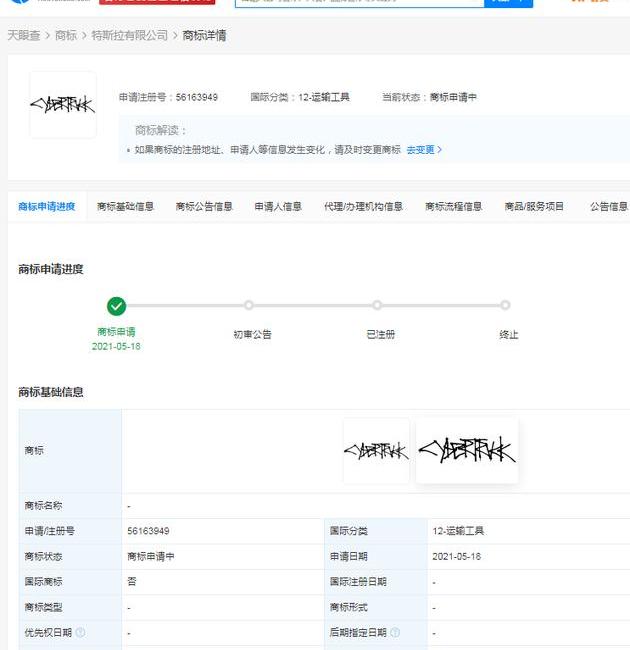Screen dimensions: 630x650
Task: Click the 商标申请进度 section heading
Action: click(51, 269)
